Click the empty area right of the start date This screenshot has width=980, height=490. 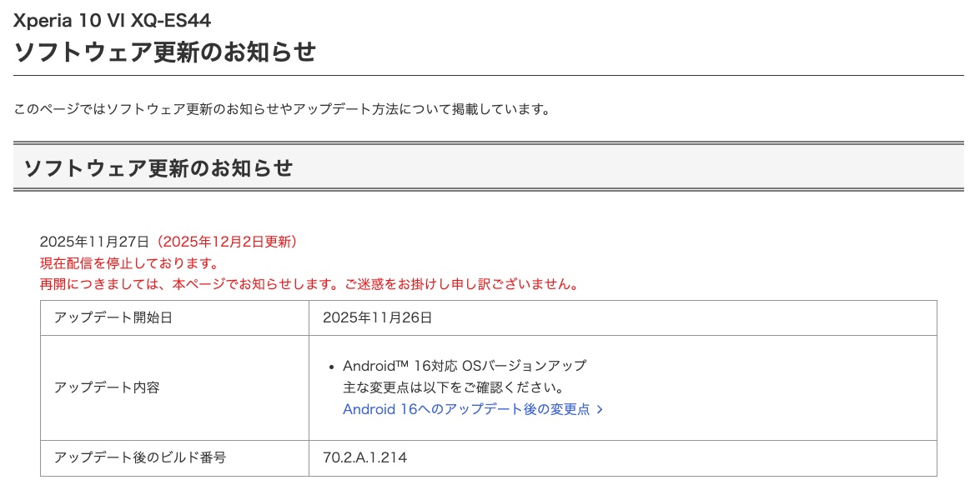[x=667, y=317]
